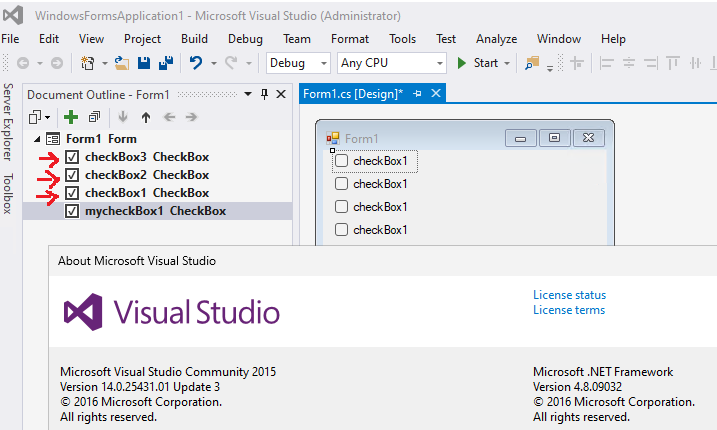Close the Document Outline panel
The width and height of the screenshot is (717, 430).
click(281, 94)
